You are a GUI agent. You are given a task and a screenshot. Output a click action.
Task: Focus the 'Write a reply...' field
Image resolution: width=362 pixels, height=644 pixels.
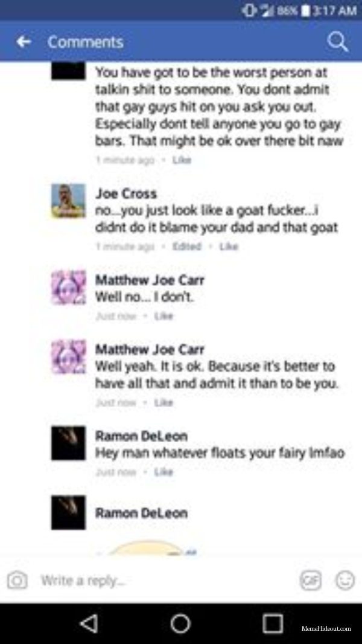click(x=164, y=581)
